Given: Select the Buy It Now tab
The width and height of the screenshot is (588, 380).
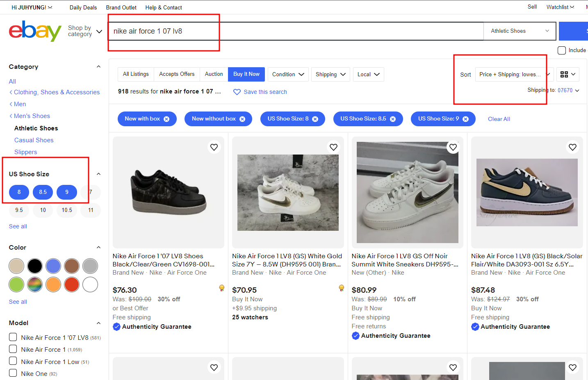Looking at the screenshot, I should tap(246, 74).
